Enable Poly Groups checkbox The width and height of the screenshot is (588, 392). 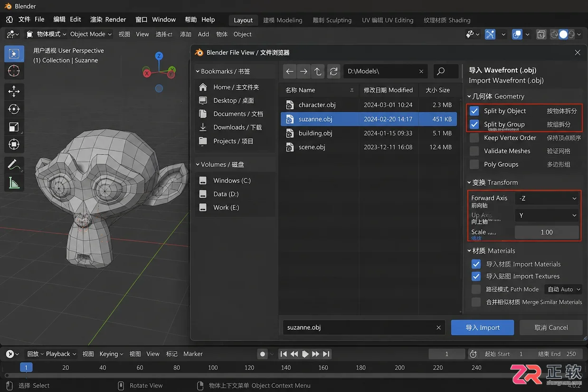tap(474, 164)
